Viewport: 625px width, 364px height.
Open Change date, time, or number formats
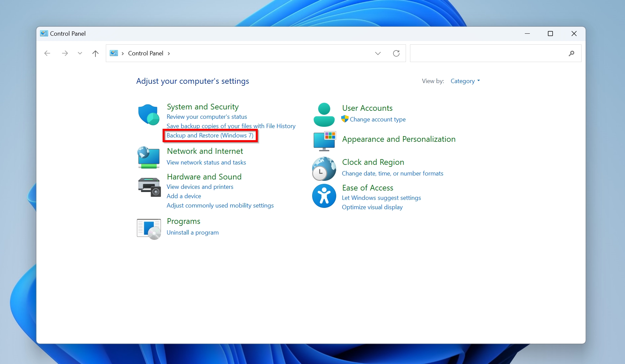point(393,173)
